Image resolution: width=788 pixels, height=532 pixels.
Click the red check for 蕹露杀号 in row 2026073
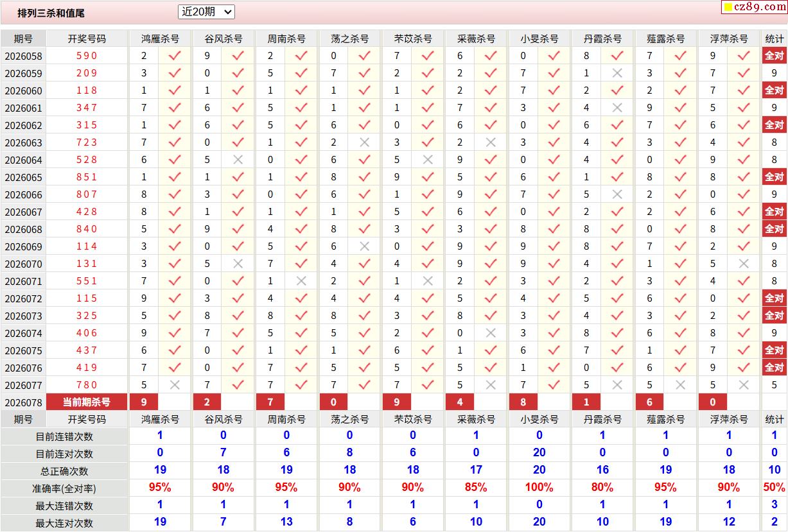(x=681, y=316)
